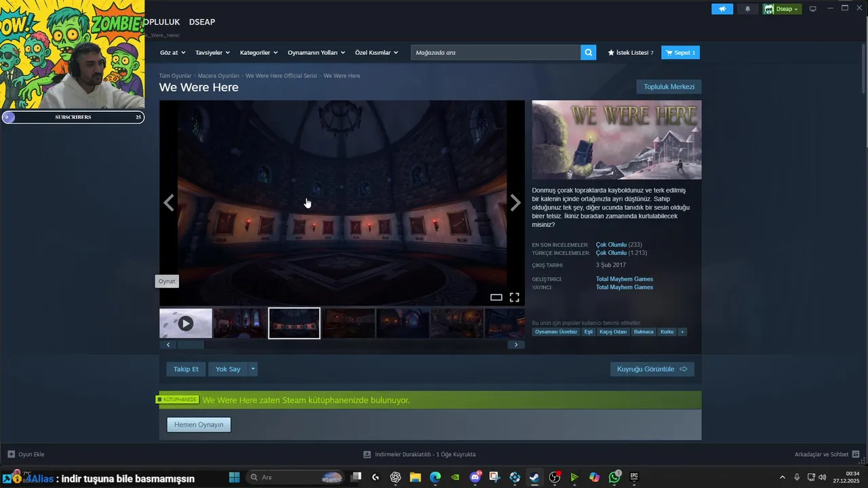Toggle fullscreen on the media viewer
The image size is (868, 488).
point(515,297)
